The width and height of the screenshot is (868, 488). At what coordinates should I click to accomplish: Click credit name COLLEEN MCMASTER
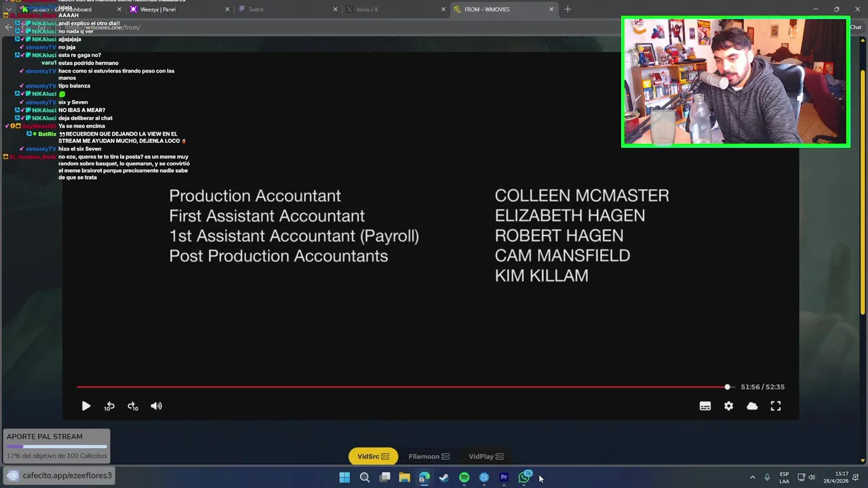(x=582, y=195)
